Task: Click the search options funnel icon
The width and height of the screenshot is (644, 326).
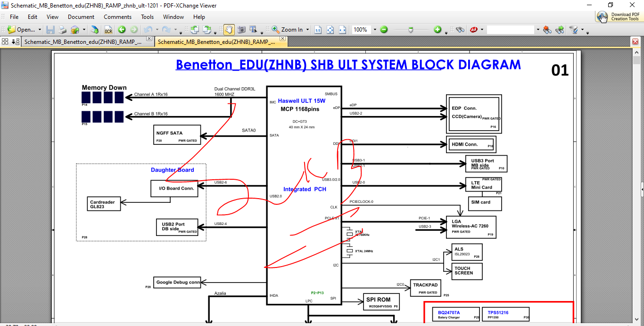Action: coord(574,29)
